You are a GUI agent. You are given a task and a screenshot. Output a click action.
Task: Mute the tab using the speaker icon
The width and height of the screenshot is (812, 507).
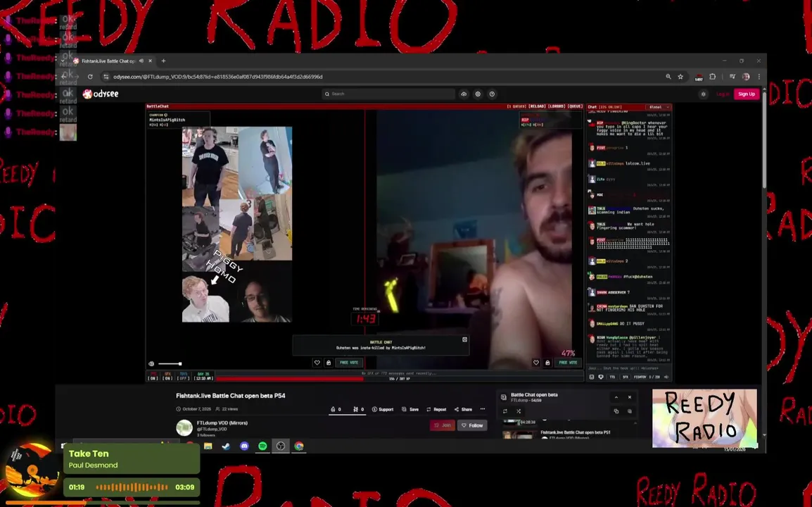click(x=141, y=61)
